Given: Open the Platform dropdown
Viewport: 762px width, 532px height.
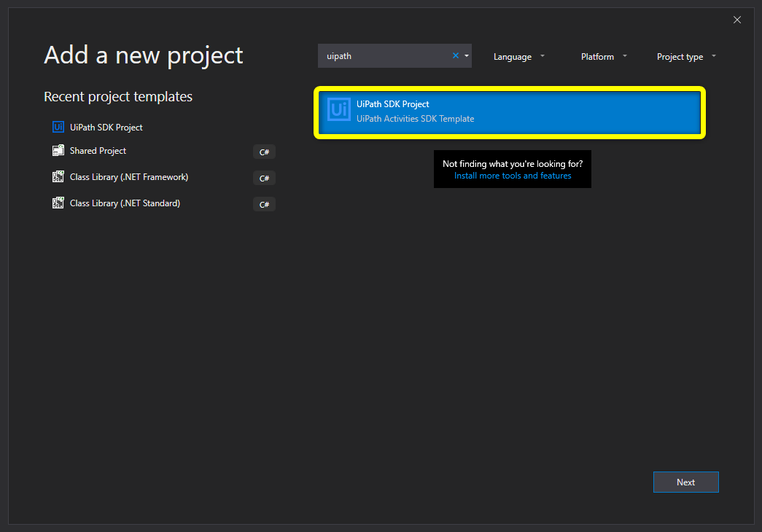Looking at the screenshot, I should coord(603,56).
